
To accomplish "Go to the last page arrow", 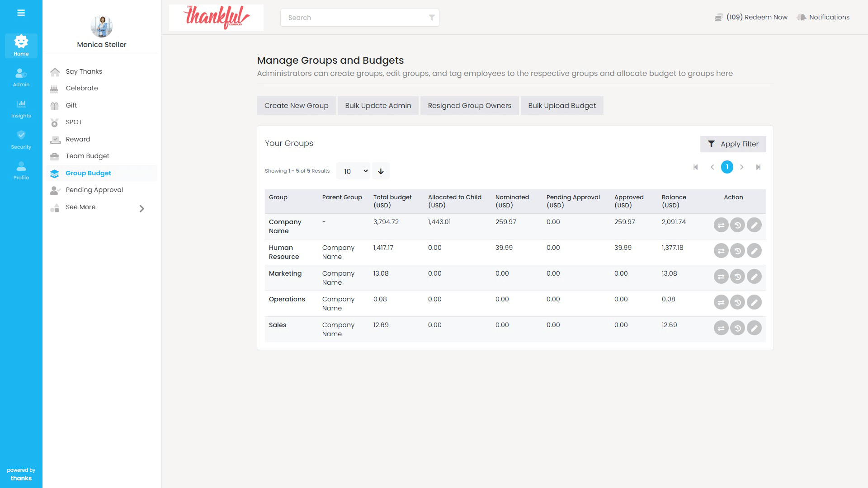I will click(758, 167).
